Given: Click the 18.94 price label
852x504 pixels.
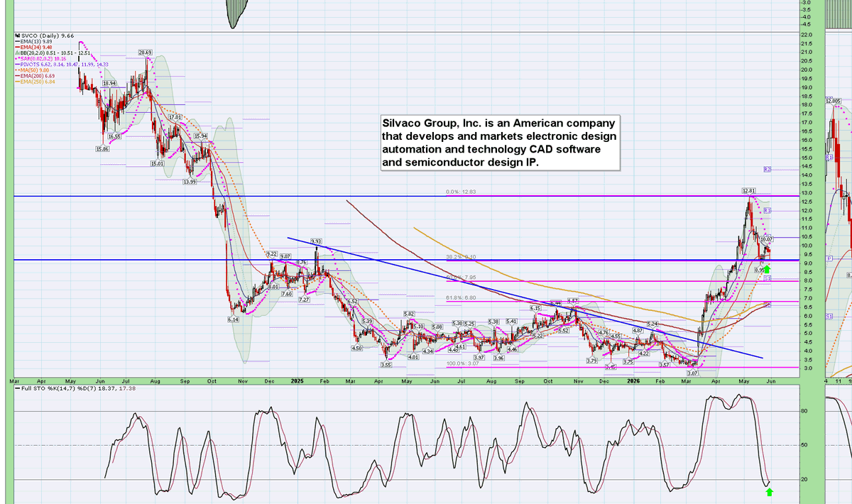Looking at the screenshot, I should click(x=109, y=83).
